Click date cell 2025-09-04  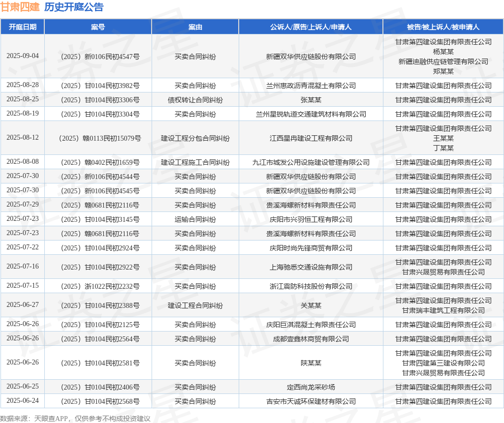click(x=23, y=56)
